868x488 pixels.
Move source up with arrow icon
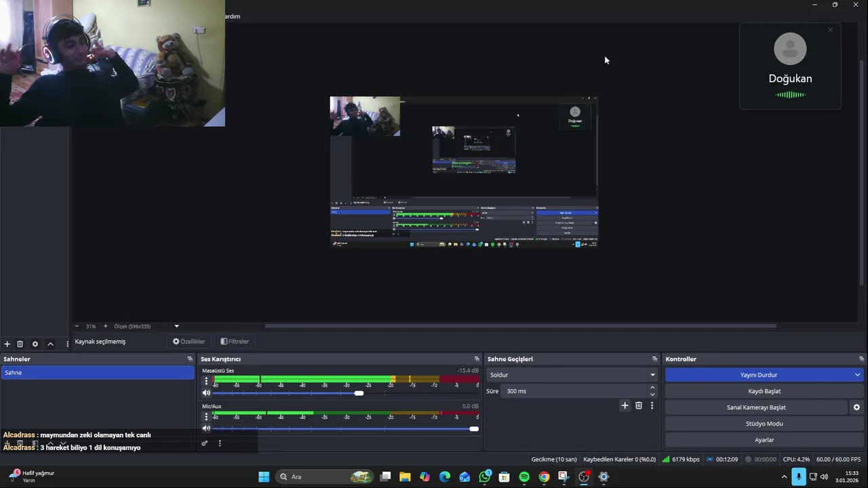(x=50, y=344)
